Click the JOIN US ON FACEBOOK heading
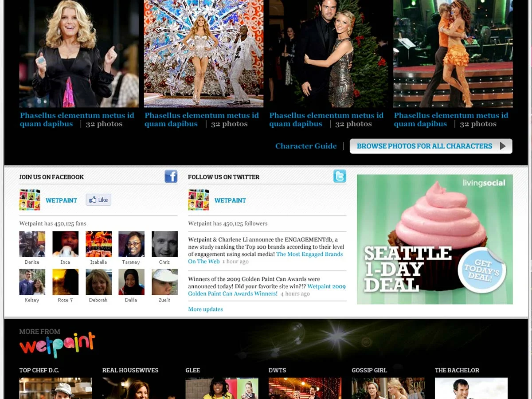Image resolution: width=532 pixels, height=399 pixels. click(51, 177)
